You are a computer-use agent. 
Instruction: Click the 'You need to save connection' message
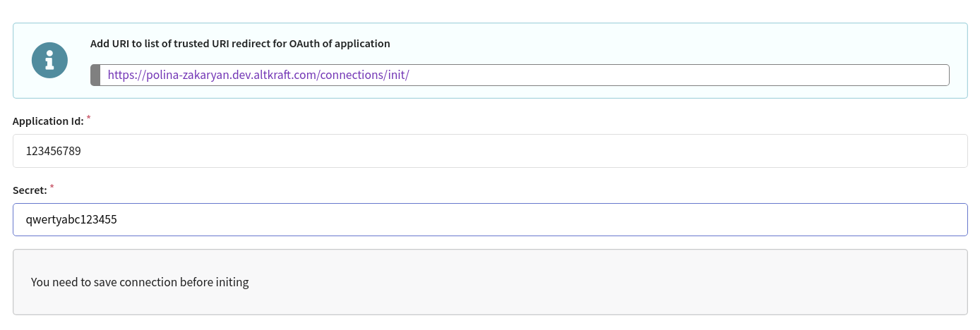[140, 283]
